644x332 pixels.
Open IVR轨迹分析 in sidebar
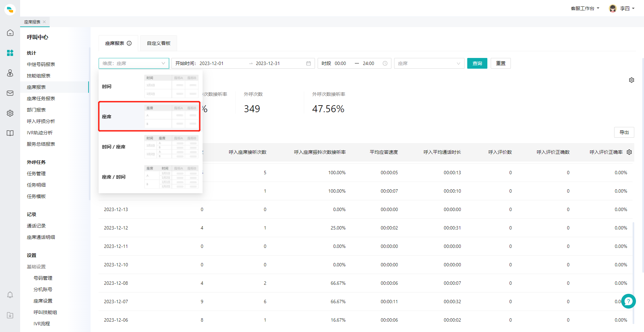(x=40, y=133)
